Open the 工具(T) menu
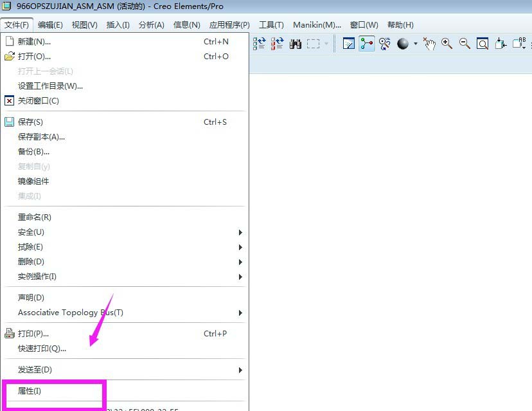The height and width of the screenshot is (411, 532). 271,25
